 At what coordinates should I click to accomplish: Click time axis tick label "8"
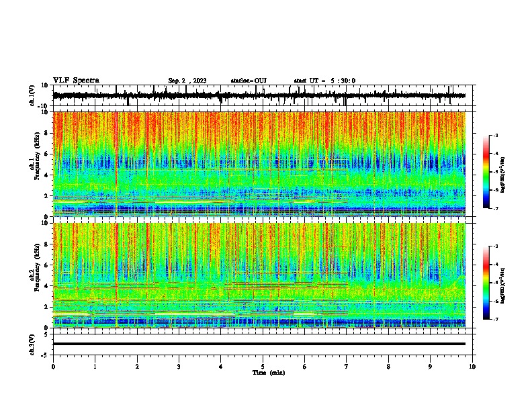pyautogui.click(x=388, y=367)
